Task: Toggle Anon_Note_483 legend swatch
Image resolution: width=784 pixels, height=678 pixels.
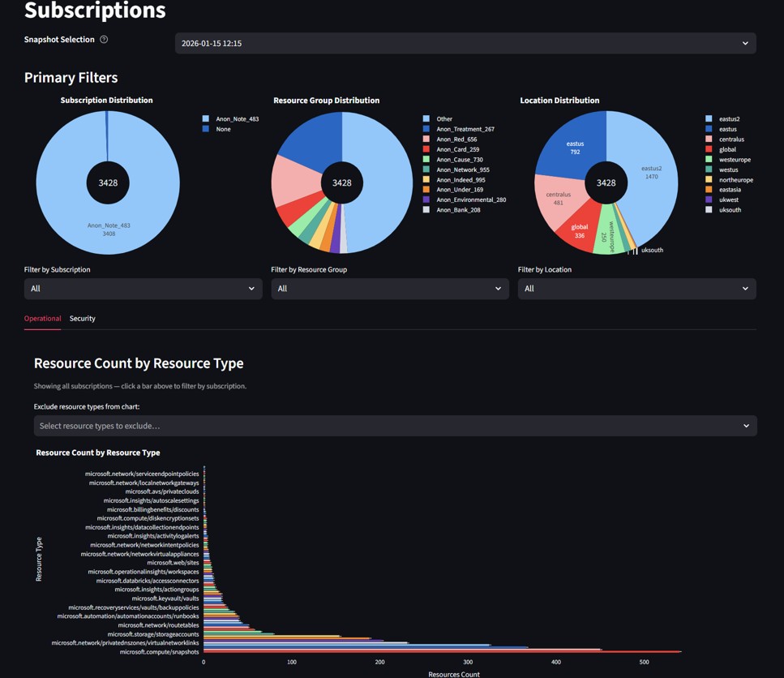Action: [x=206, y=119]
